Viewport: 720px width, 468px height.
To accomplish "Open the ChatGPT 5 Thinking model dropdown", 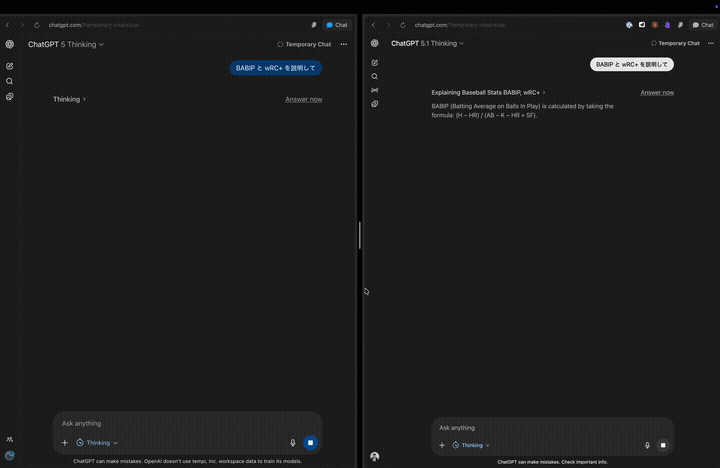I will (x=66, y=44).
